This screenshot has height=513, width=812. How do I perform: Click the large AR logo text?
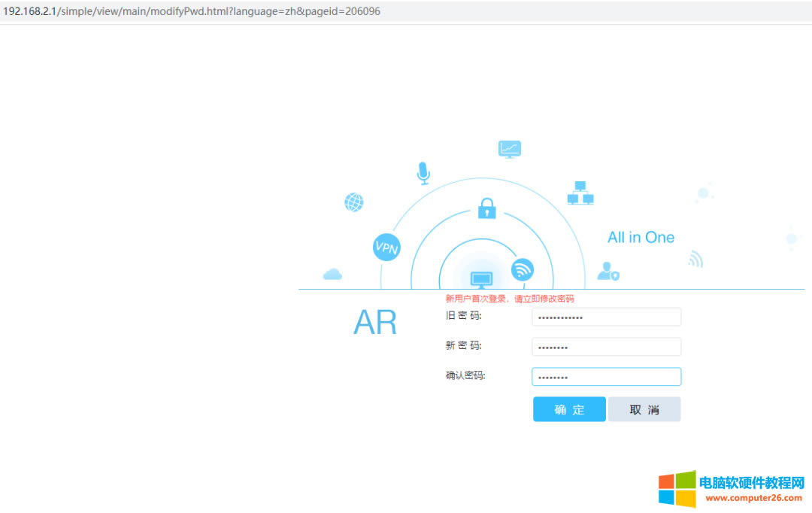tap(375, 323)
